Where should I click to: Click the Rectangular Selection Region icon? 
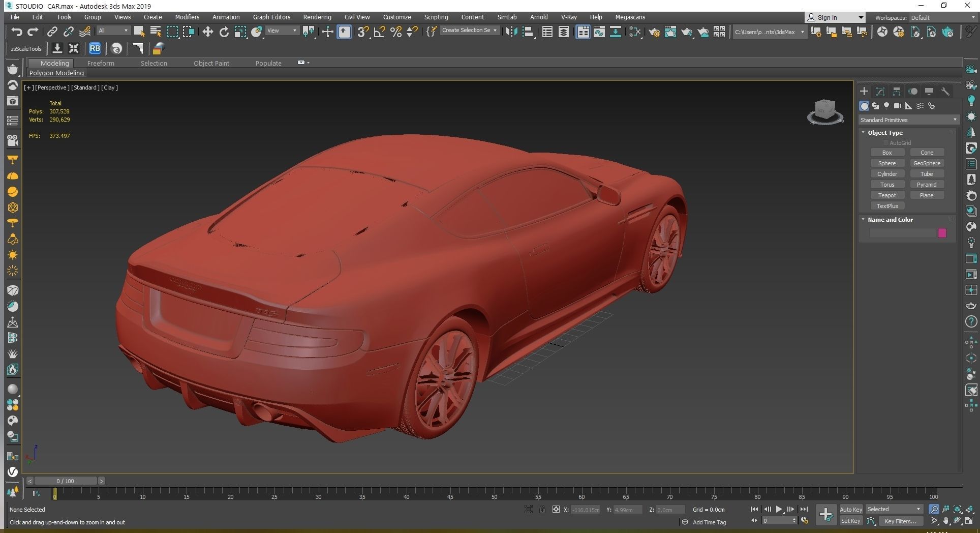point(172,32)
